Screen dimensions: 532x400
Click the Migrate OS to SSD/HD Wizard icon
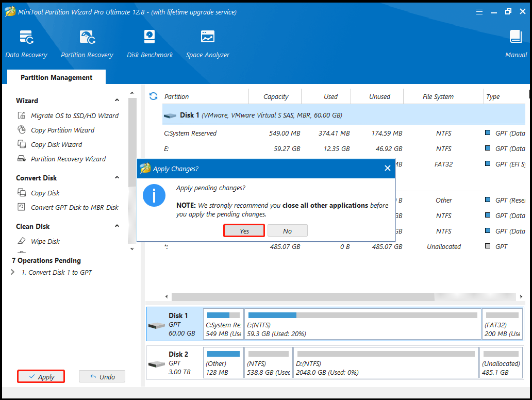point(21,115)
